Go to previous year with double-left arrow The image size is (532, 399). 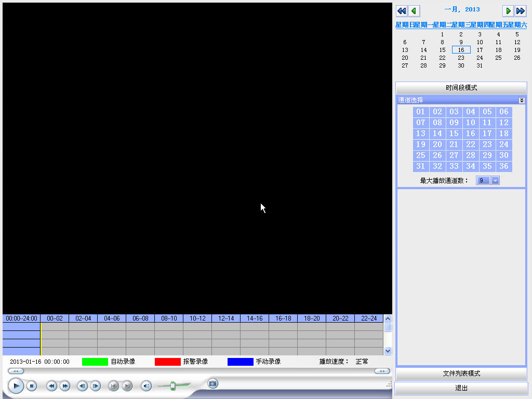click(x=402, y=11)
